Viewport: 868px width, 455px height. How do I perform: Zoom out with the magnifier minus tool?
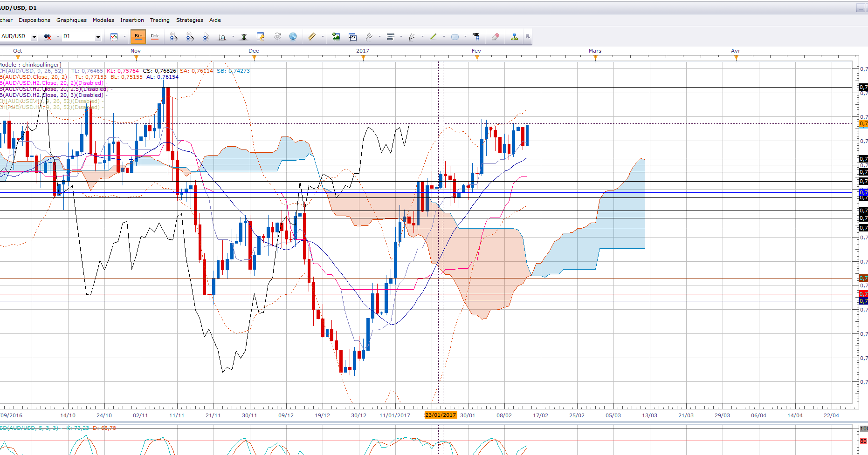[x=190, y=36]
